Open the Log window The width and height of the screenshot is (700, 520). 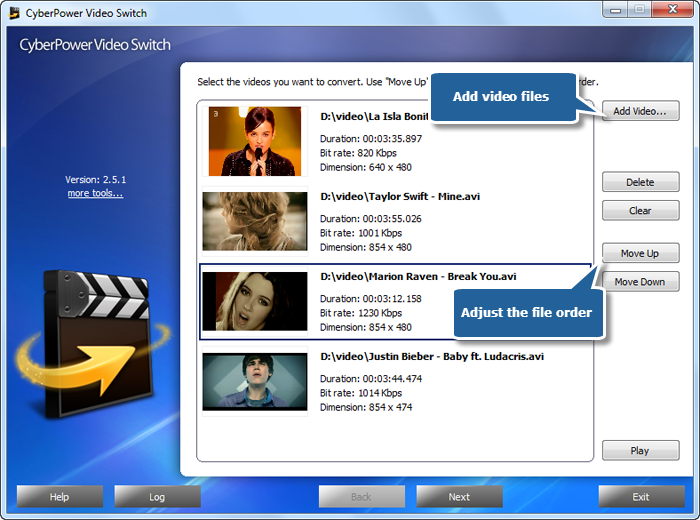(x=157, y=496)
